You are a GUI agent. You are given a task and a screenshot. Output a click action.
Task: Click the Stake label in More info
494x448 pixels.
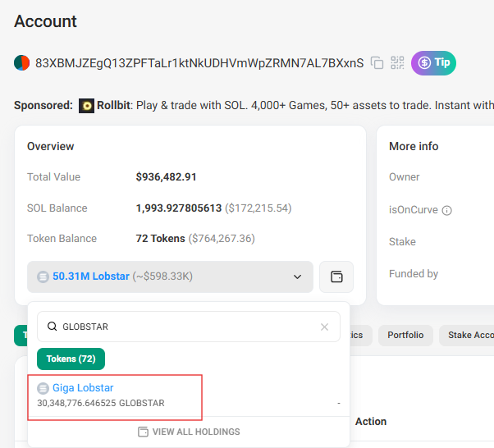coord(402,242)
